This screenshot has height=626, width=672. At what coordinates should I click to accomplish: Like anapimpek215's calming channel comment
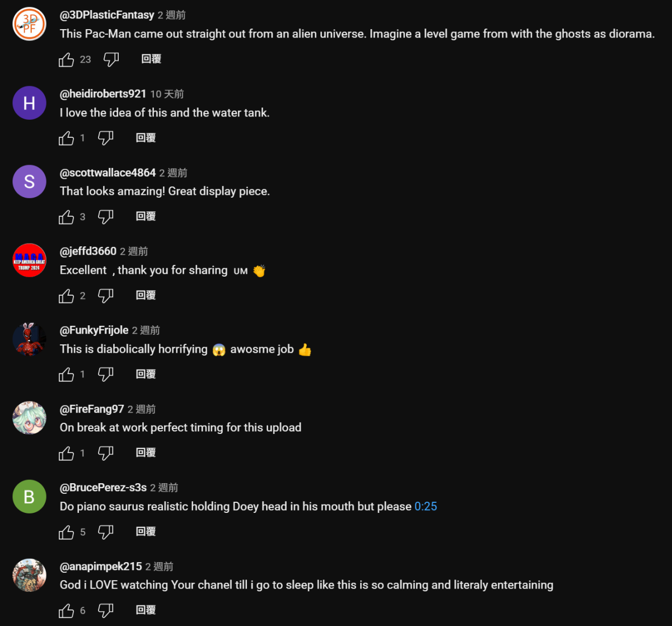click(x=66, y=610)
